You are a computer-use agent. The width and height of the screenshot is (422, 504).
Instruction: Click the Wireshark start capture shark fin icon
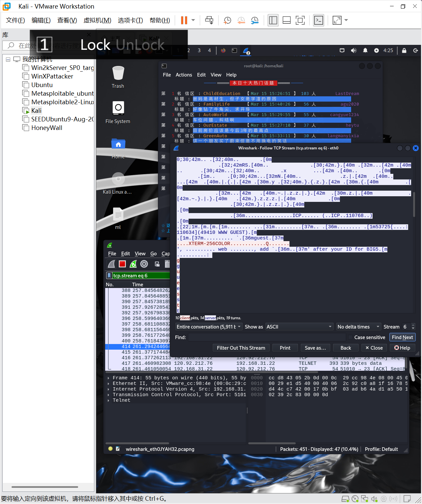point(112,264)
